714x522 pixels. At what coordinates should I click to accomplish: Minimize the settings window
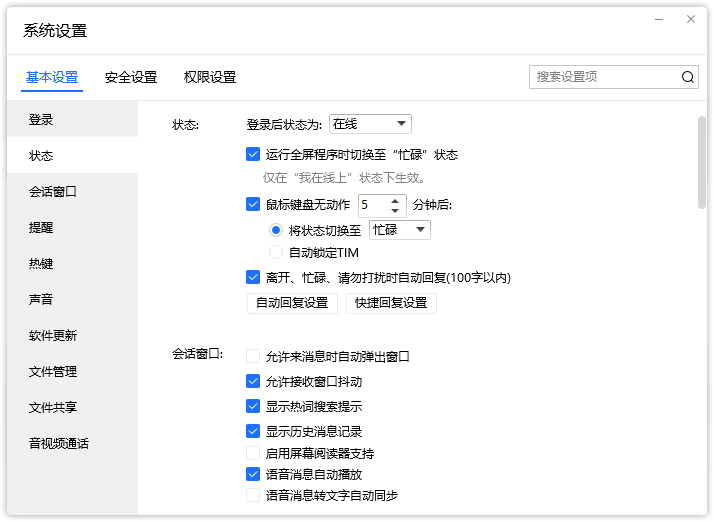tap(658, 19)
